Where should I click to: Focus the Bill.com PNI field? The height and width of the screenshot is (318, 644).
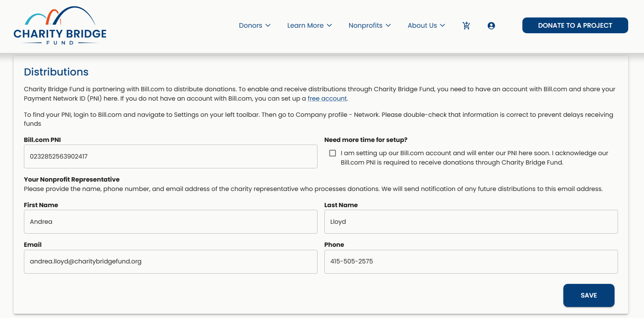point(171,156)
